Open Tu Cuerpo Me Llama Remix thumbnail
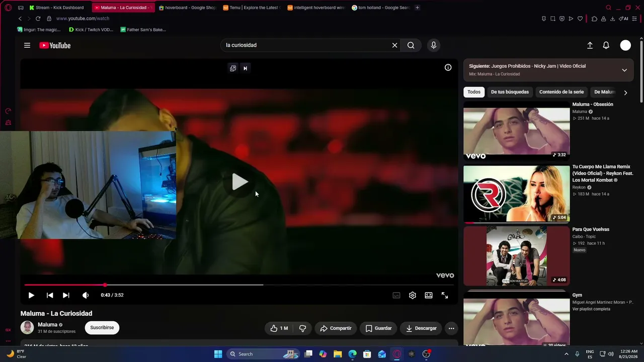Screen dimensions: 644x362 click(517, 193)
